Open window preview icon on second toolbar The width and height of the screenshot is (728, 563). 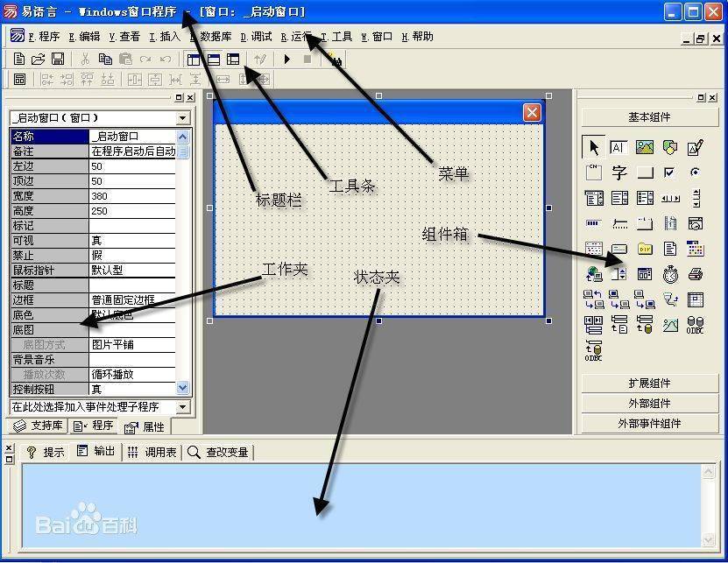[19, 80]
